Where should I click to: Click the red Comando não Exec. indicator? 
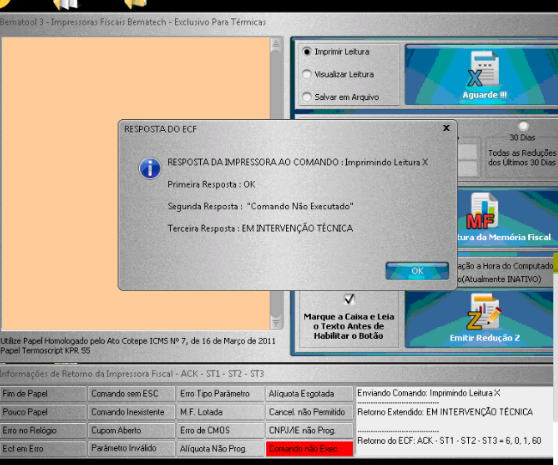point(309,449)
